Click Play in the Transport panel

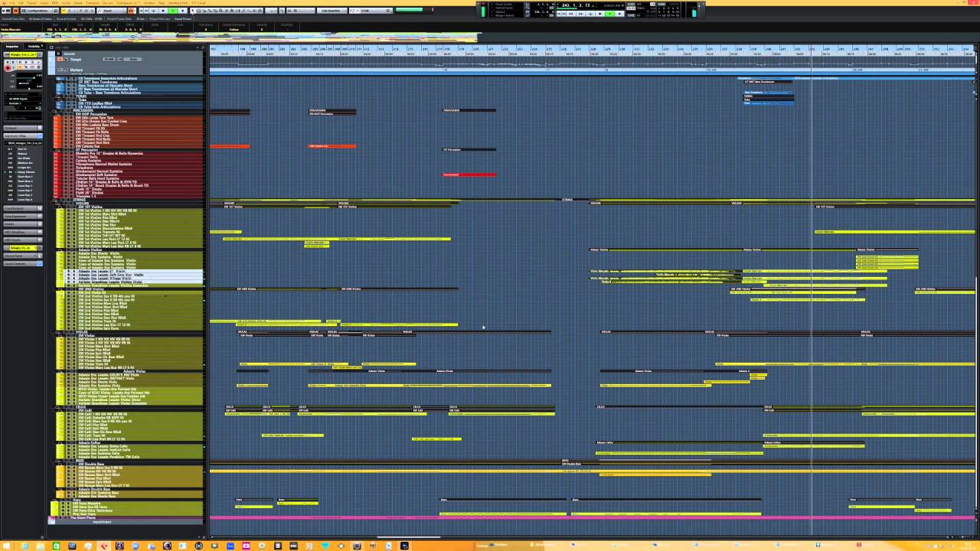pos(609,13)
